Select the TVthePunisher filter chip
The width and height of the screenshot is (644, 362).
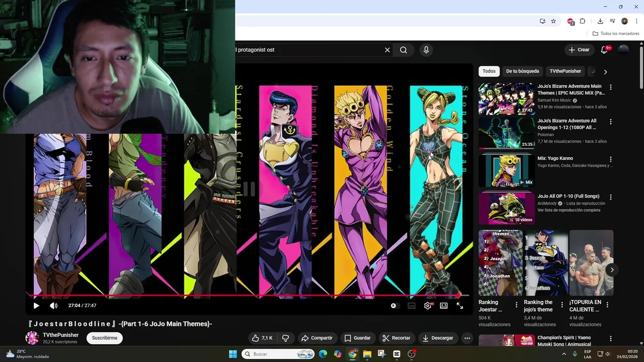(x=565, y=71)
